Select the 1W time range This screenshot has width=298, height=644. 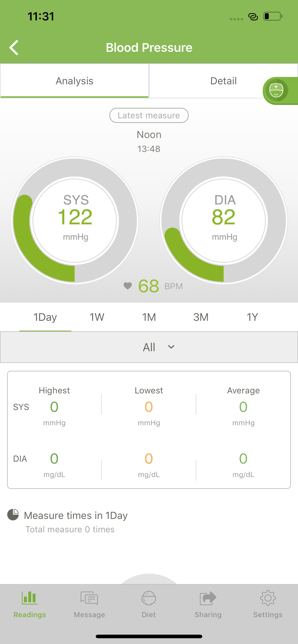tap(97, 317)
